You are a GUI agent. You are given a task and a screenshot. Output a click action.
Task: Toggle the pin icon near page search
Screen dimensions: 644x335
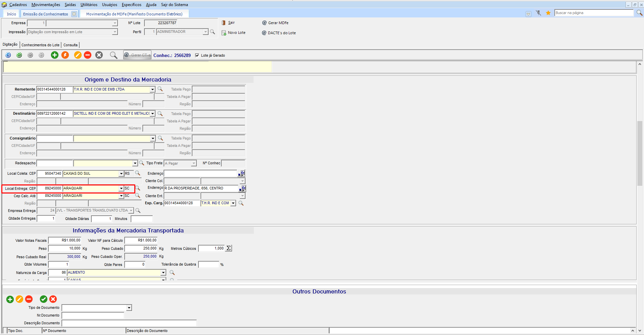click(539, 13)
